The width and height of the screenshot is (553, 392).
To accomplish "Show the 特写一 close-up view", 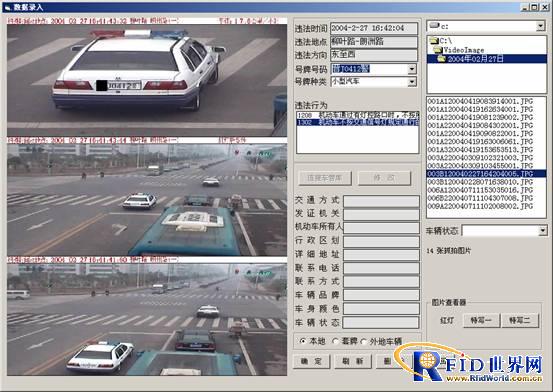I will (481, 320).
